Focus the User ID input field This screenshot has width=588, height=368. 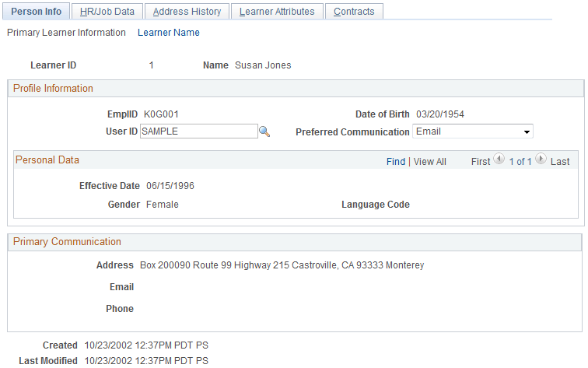pos(199,131)
